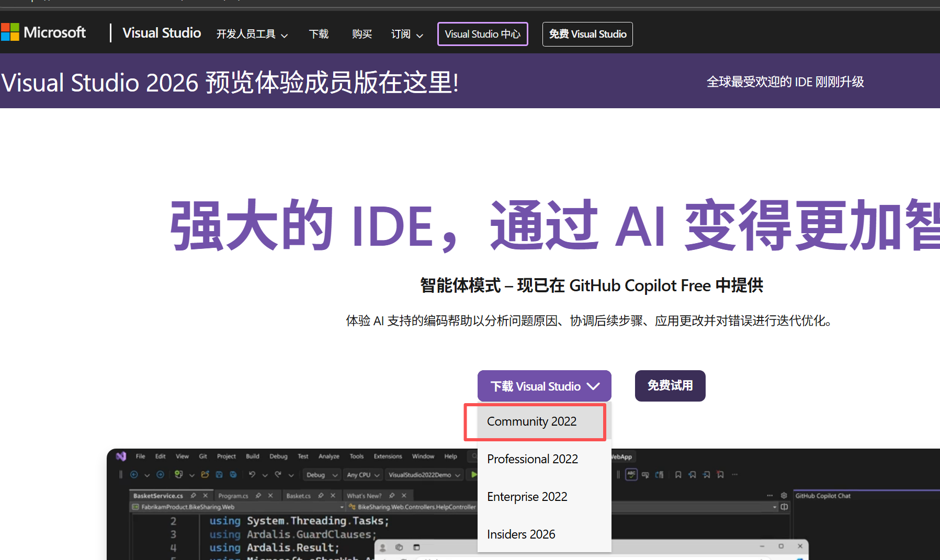Viewport: 940px width, 560px height.
Task: Click the next bookmark icon in IDE toolbar
Action: [x=706, y=475]
